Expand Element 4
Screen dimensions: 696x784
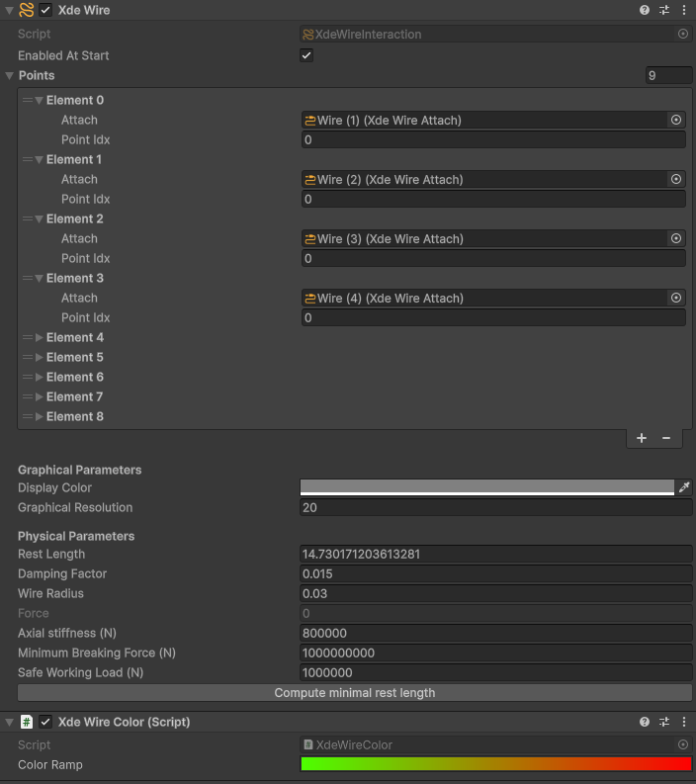pos(39,337)
